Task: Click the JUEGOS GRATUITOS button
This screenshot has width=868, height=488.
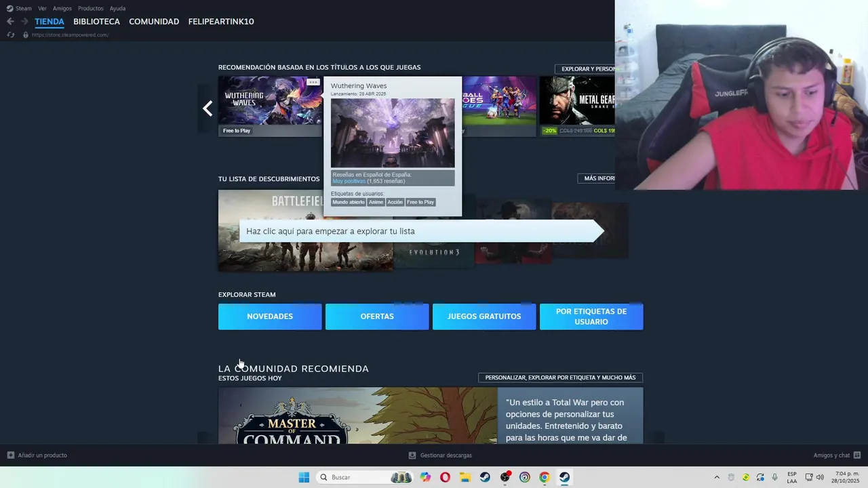Action: (x=484, y=317)
